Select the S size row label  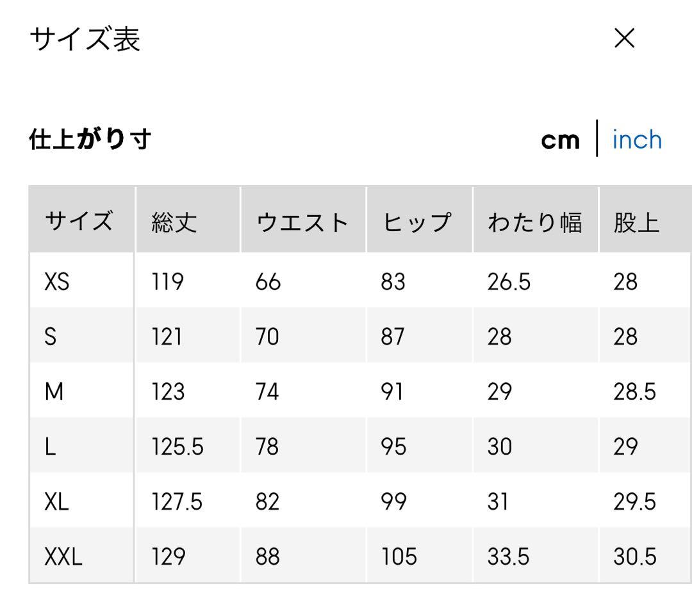[50, 336]
